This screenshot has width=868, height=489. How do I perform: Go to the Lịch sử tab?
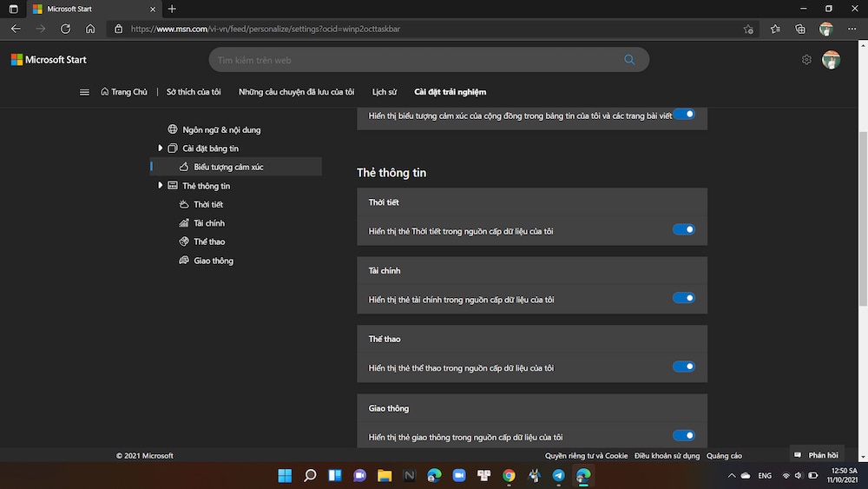point(384,92)
